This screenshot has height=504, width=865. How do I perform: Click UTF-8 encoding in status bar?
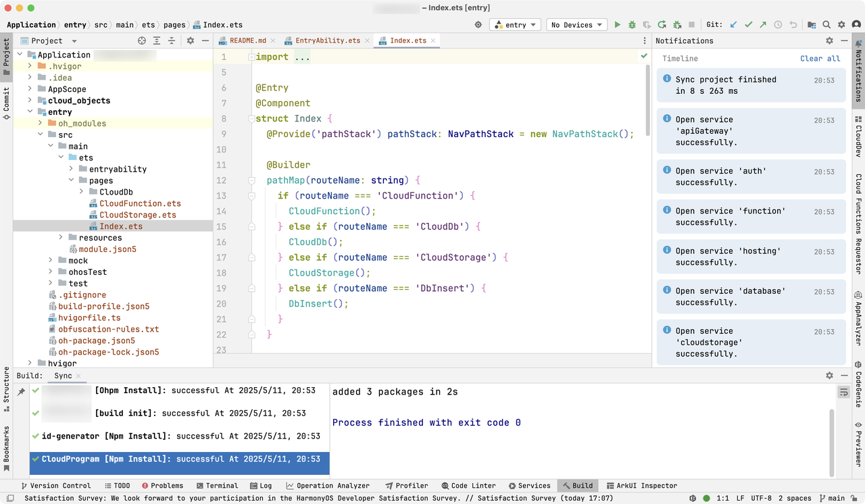(760, 499)
